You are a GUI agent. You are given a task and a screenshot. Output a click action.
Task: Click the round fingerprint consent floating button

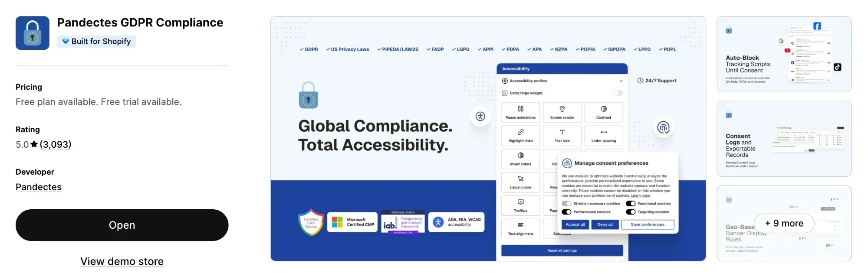point(663,127)
